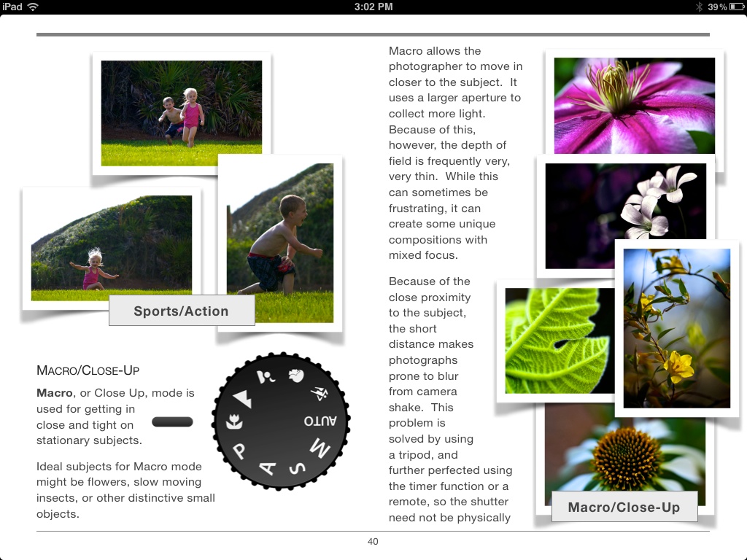Select the S shutter mode on the dial
The width and height of the screenshot is (747, 560).
pos(298,469)
